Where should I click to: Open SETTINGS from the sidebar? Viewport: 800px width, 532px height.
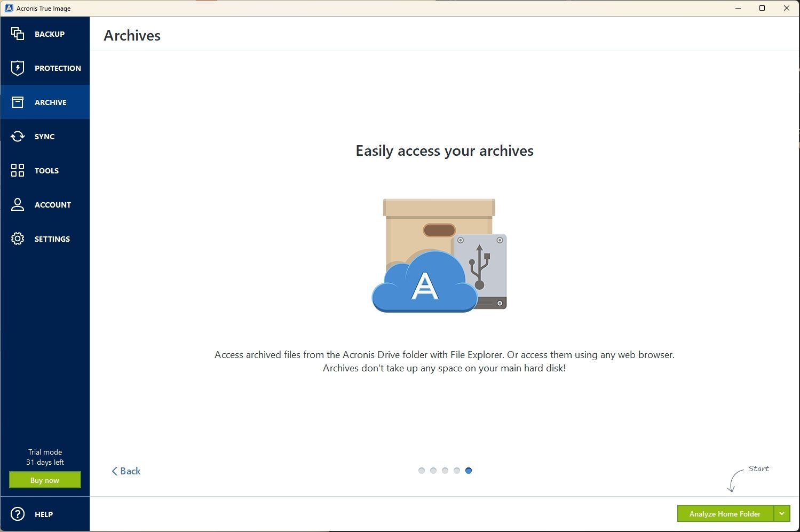pyautogui.click(x=45, y=239)
